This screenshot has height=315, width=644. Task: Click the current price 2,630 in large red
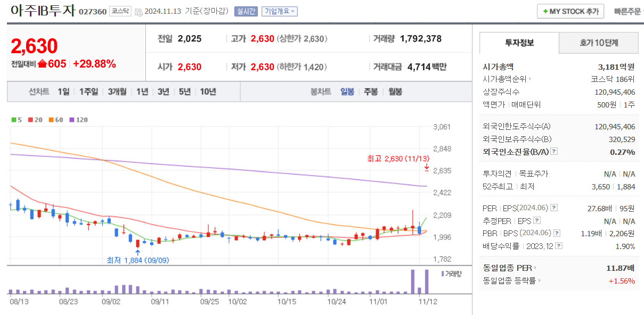tap(34, 47)
